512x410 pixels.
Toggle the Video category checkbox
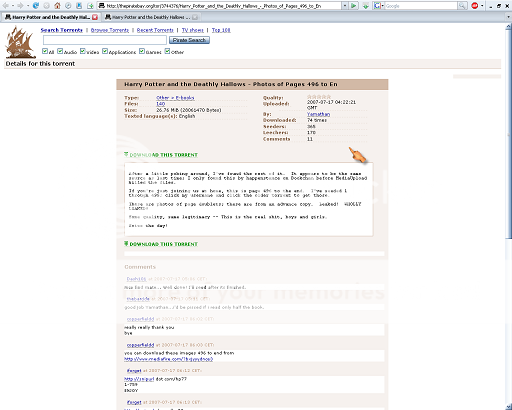83,51
